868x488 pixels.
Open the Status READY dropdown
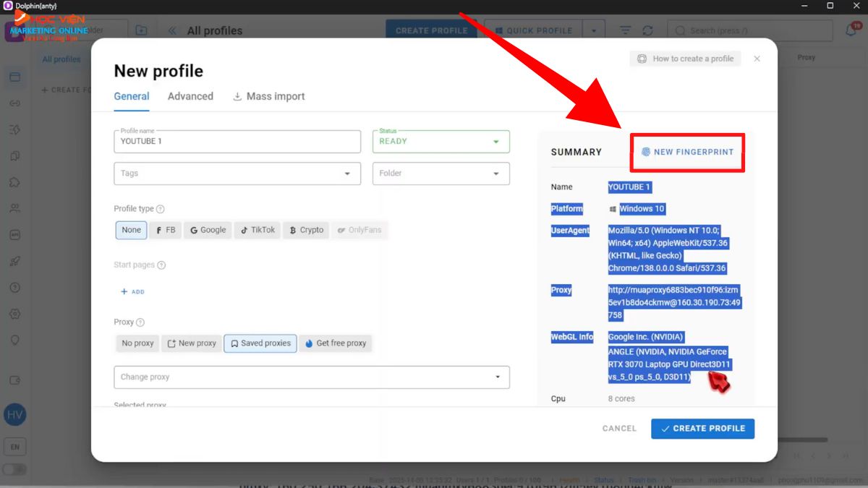pyautogui.click(x=441, y=142)
